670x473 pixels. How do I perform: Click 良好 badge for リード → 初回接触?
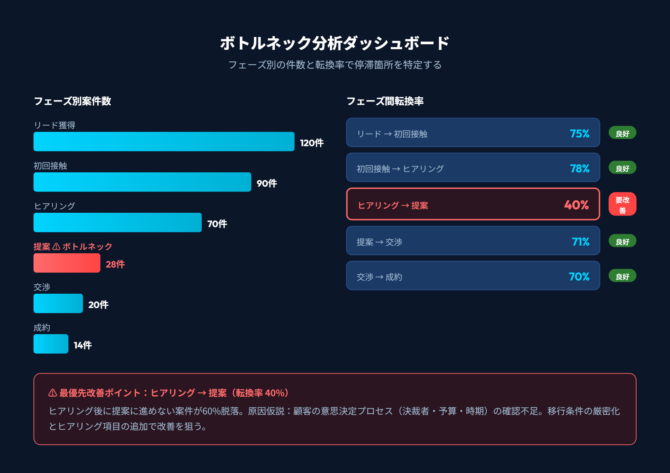click(622, 133)
